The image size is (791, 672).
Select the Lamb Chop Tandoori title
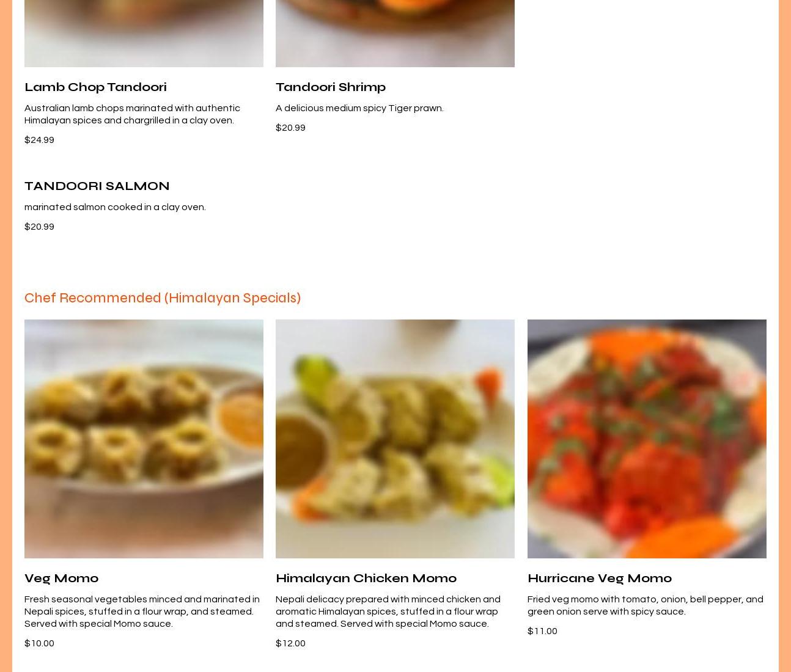[95, 87]
